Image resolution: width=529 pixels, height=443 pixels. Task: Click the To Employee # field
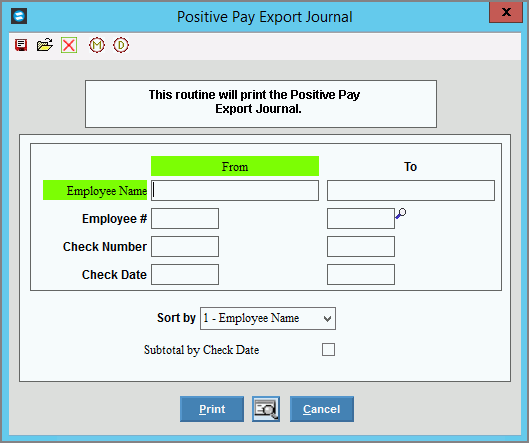point(361,218)
